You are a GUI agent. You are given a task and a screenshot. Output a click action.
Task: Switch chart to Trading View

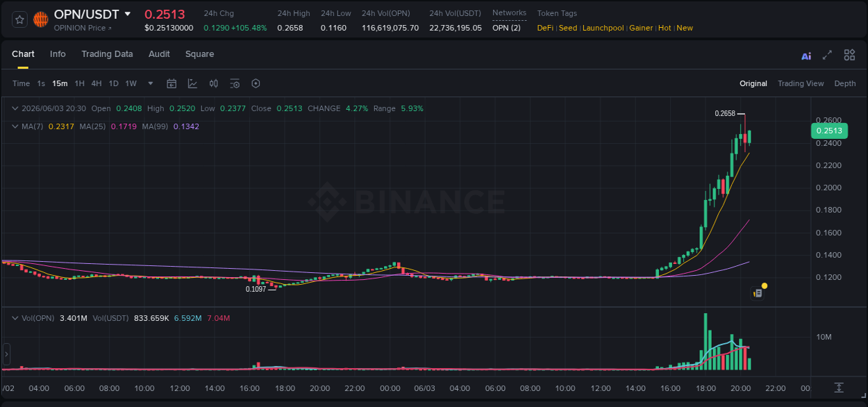801,83
